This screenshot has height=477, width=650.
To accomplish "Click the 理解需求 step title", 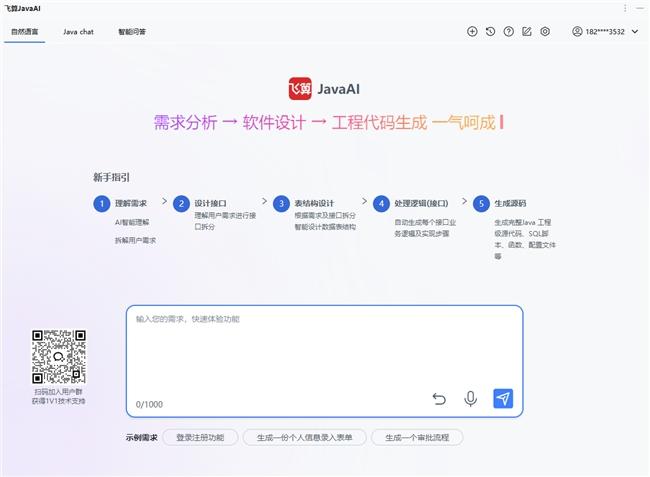I will point(131,203).
